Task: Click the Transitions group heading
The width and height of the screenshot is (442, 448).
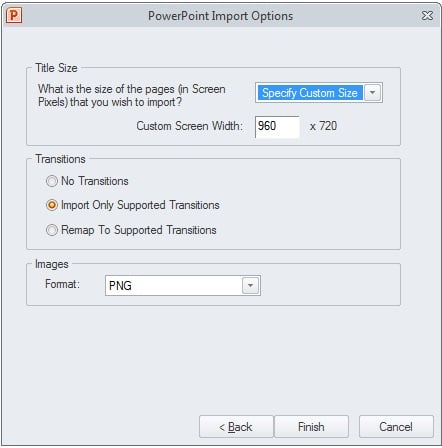Action: pyautogui.click(x=60, y=159)
